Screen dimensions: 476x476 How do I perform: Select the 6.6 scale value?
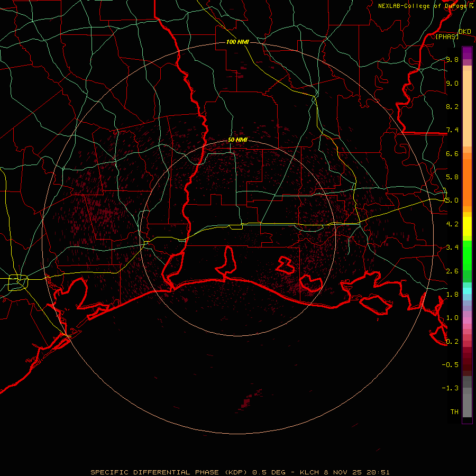tap(452, 153)
